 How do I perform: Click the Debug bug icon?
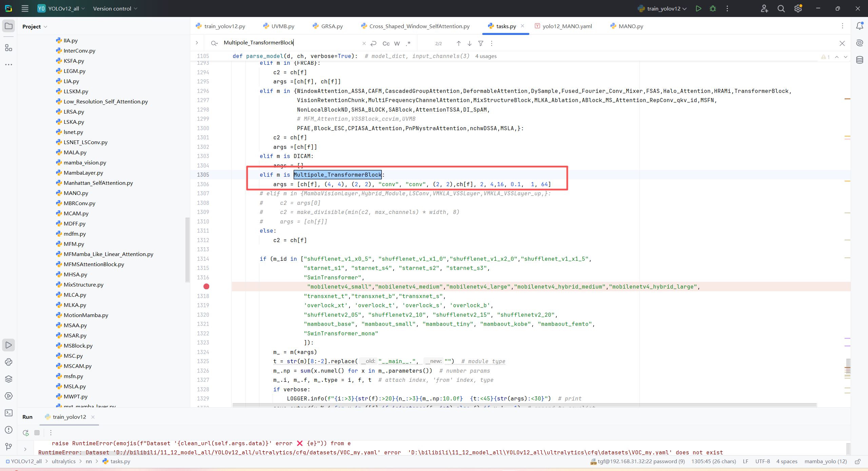(713, 8)
